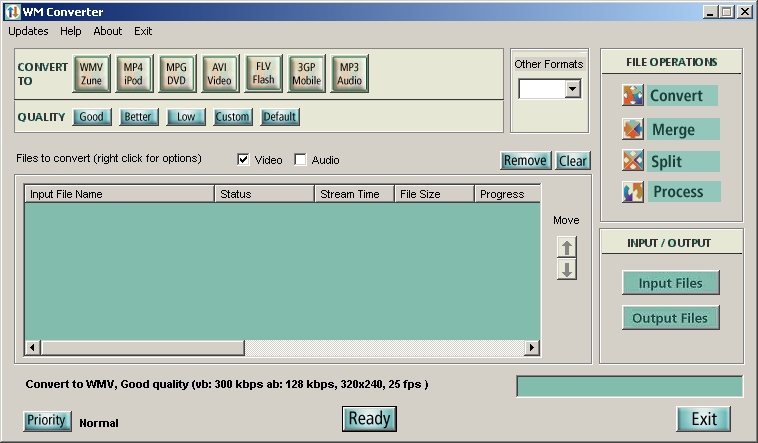Uncheck the Video checkbox

[243, 159]
